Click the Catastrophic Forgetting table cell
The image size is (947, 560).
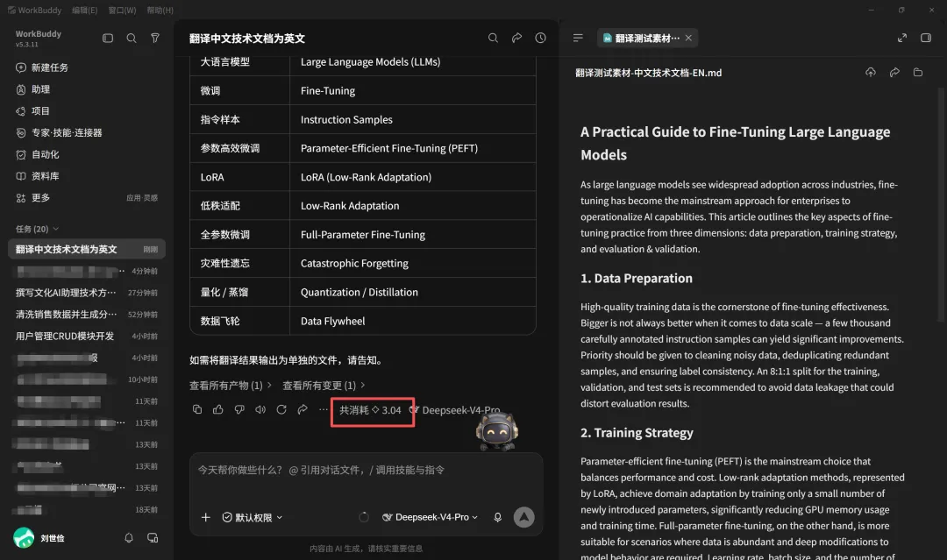point(412,263)
